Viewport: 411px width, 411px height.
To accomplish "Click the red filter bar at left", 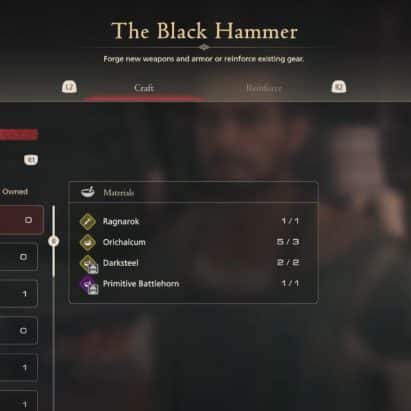I will pos(19,135).
